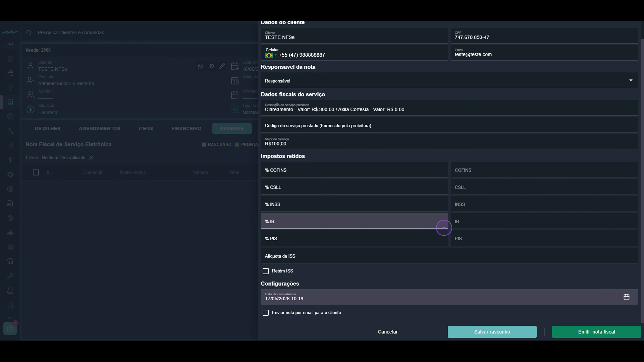Switch to the DETALHES tab
The width and height of the screenshot is (644, 362).
[48, 128]
